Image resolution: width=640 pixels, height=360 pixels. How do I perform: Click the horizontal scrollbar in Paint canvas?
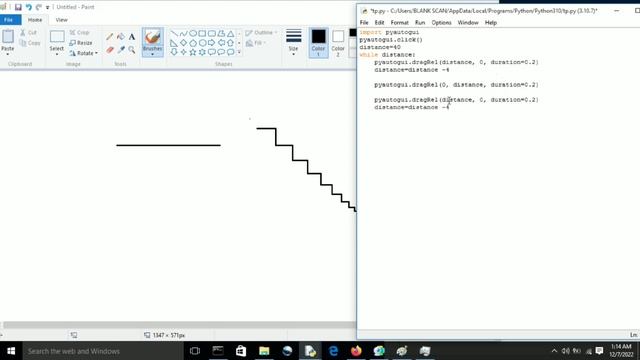click(x=180, y=325)
